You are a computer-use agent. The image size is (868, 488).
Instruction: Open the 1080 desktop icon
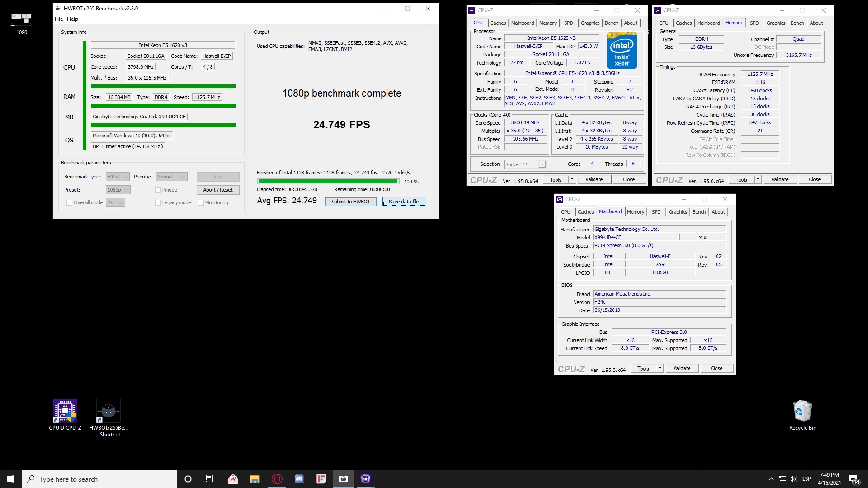tap(21, 23)
